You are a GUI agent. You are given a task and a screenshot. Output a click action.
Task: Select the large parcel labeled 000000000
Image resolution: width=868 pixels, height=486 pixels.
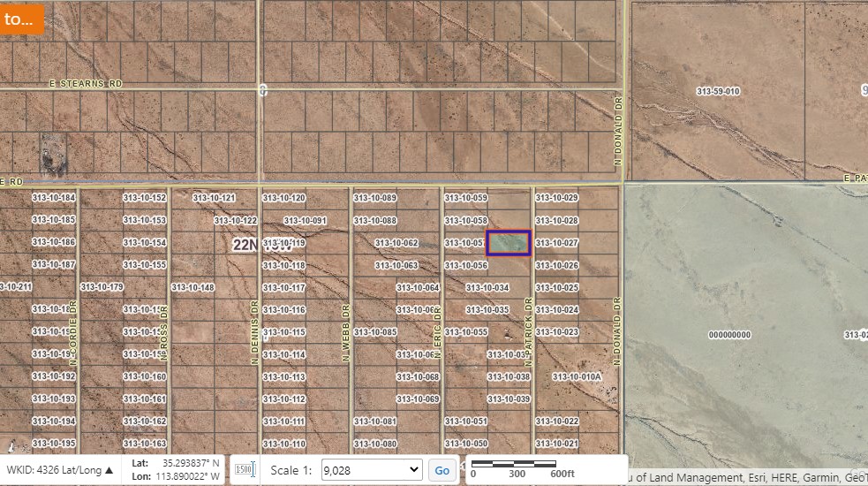click(x=728, y=335)
